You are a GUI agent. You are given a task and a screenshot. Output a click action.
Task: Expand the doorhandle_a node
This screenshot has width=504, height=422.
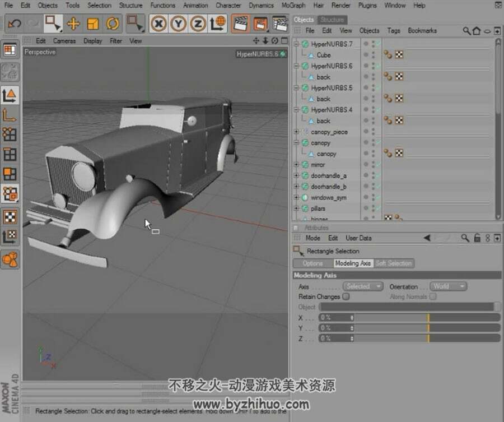coord(296,175)
